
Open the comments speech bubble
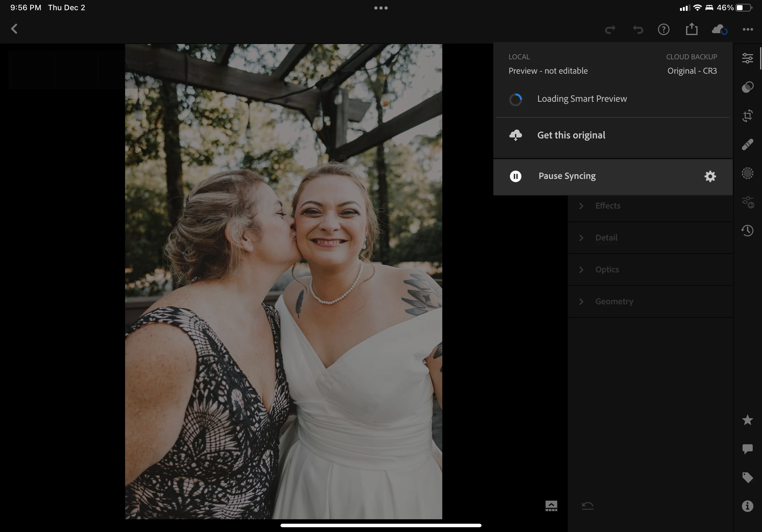[747, 449]
